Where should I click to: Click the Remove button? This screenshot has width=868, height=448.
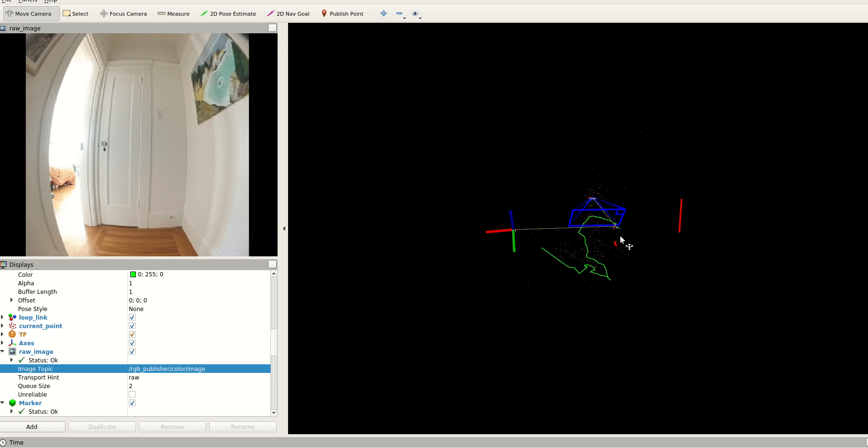[173, 427]
